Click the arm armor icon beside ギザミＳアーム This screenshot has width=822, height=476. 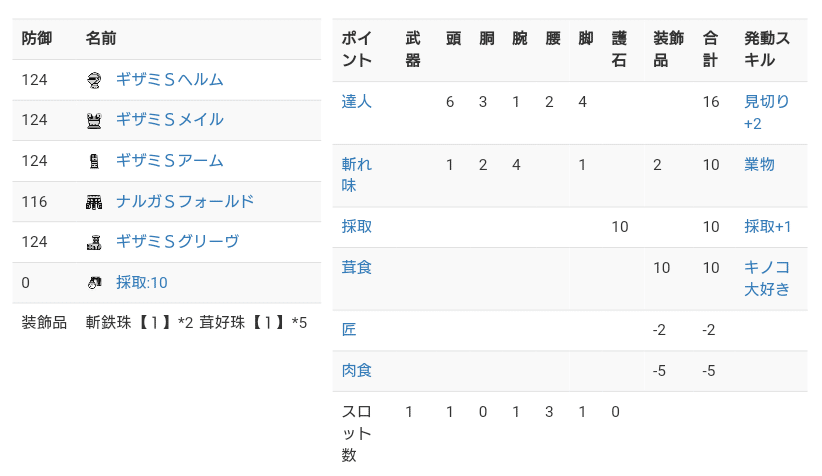pos(94,161)
